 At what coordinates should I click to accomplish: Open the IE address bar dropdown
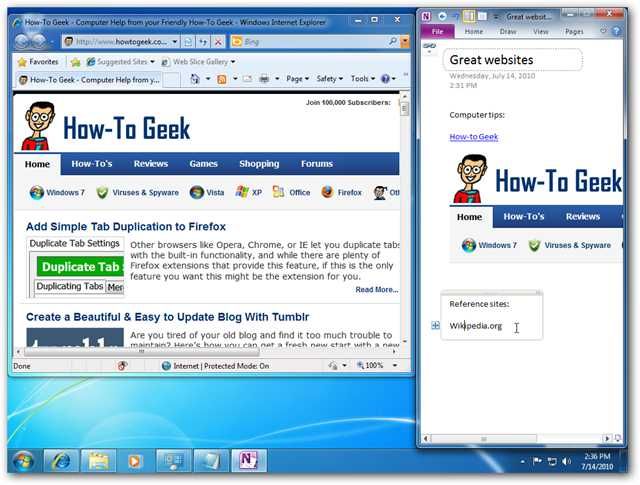(x=175, y=41)
